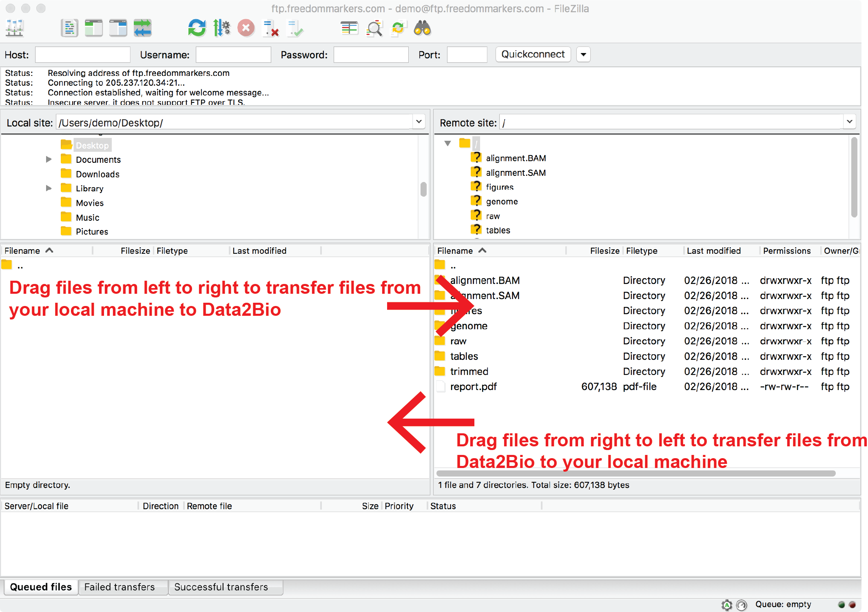Search files with binoculars icon
The image size is (868, 612).
[423, 28]
